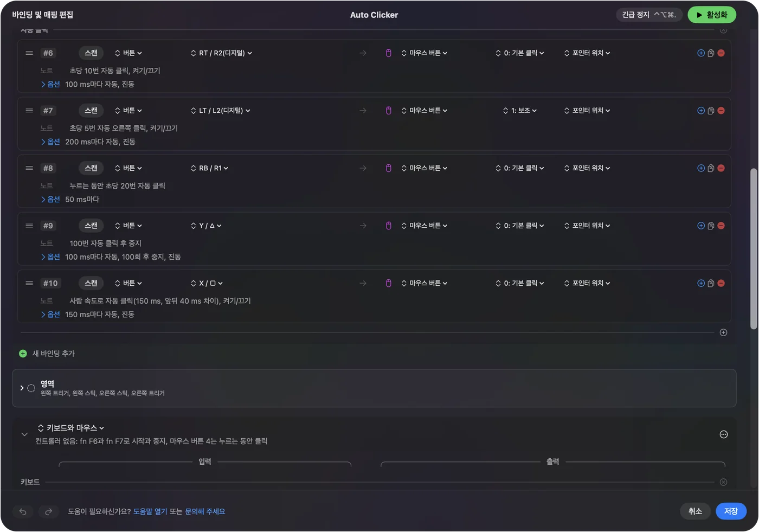Click the 문의해 주세요 link
Screen dimensions: 759x532
tap(205, 511)
